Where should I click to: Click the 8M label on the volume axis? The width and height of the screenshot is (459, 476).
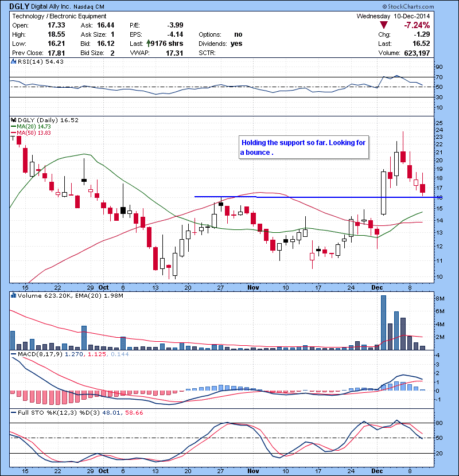point(440,298)
